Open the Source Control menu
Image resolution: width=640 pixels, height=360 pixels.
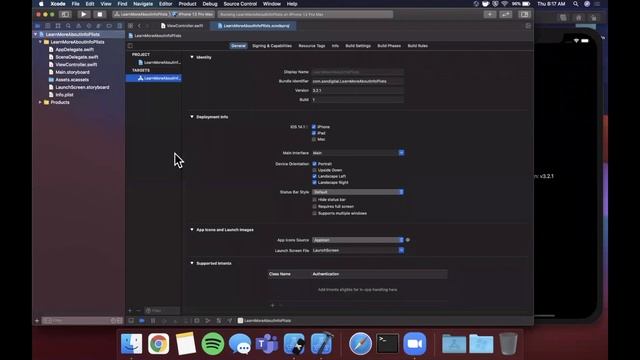click(x=240, y=4)
